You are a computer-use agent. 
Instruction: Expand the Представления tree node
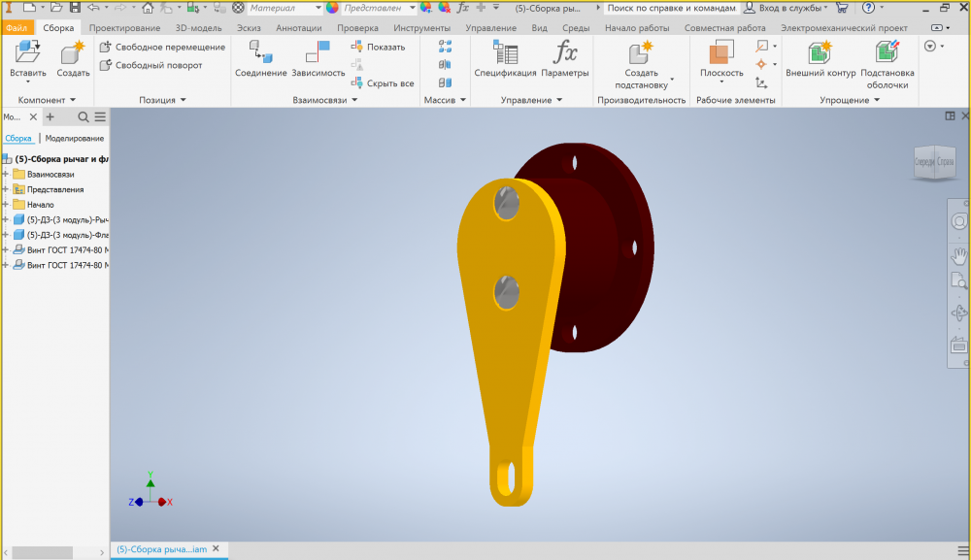6,189
